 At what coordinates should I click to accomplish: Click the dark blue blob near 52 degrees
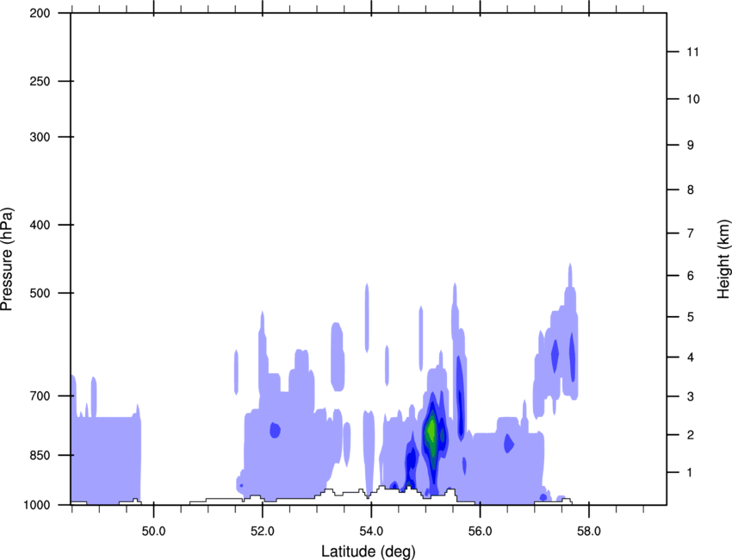coord(276,429)
